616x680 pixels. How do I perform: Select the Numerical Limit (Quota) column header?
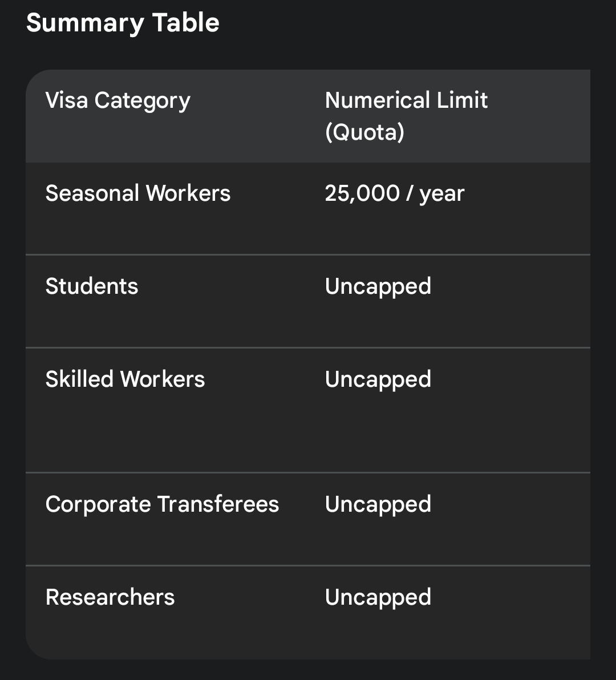[x=406, y=116]
